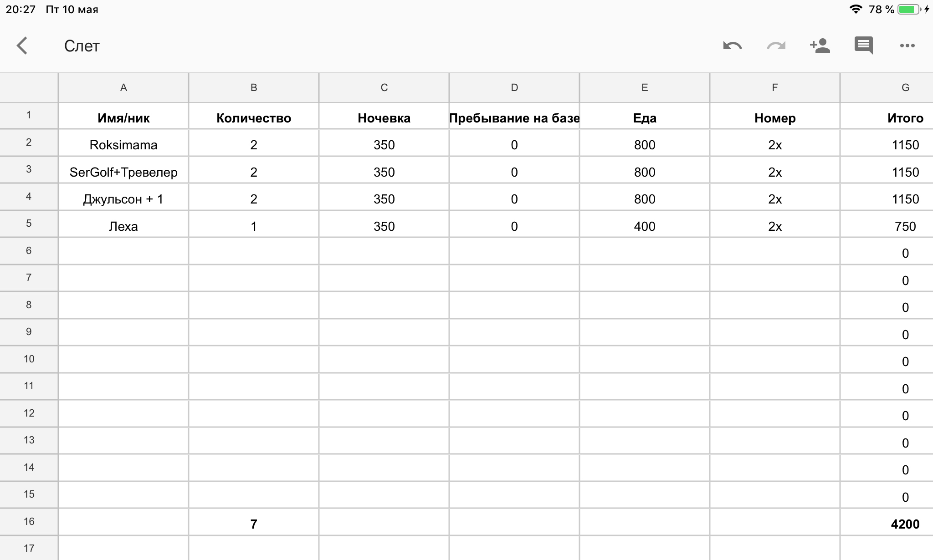This screenshot has height=560, width=933.
Task: Select row 16 header
Action: [29, 522]
